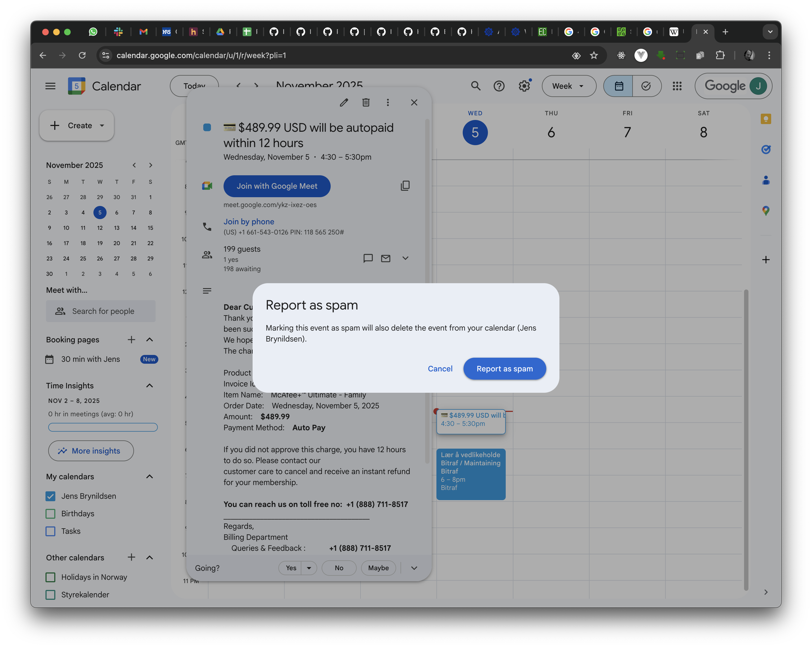Collapse the Time Insights section
Viewport: 812px width, 648px height.
(x=150, y=386)
